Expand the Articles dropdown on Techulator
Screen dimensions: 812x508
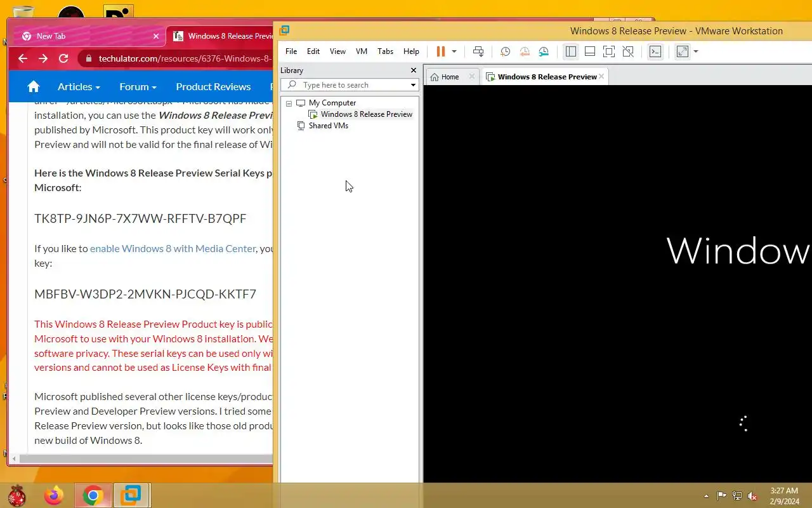coord(79,87)
